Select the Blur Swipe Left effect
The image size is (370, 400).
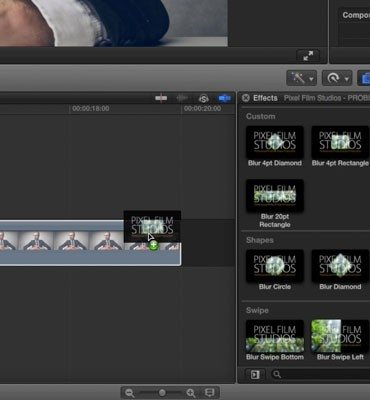[x=340, y=340]
